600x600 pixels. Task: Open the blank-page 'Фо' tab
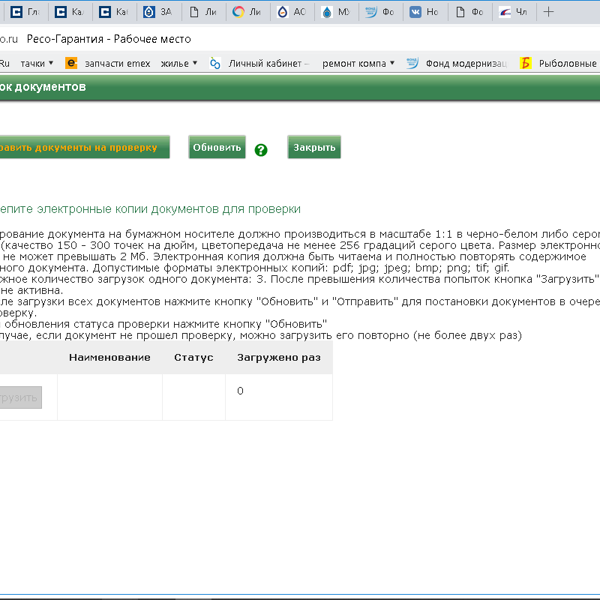pos(469,12)
